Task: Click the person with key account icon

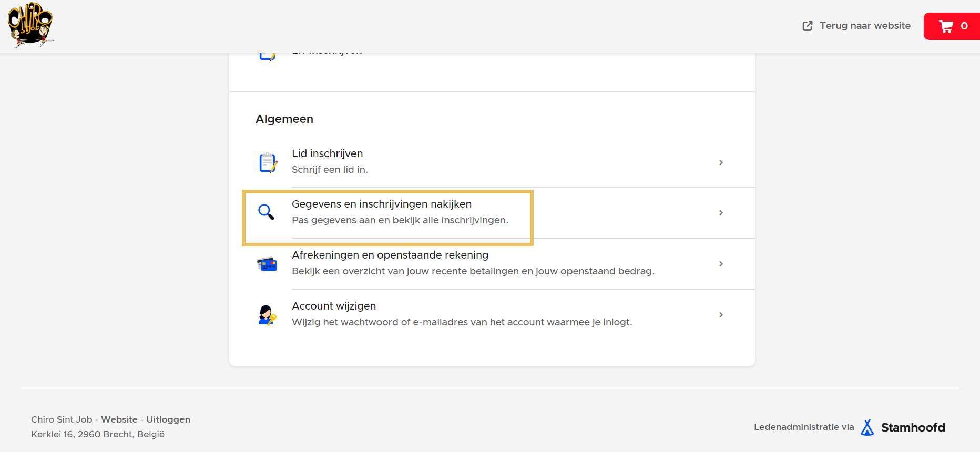Action: tap(267, 315)
